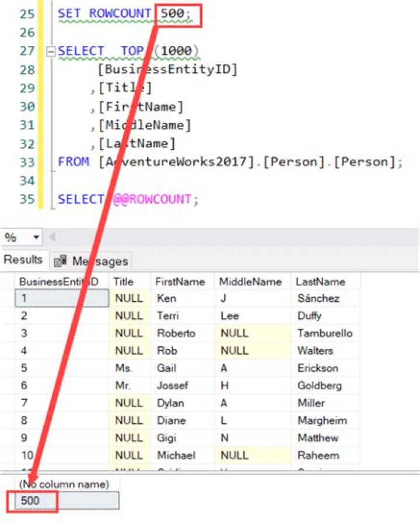Click the FirstName cell Gail
This screenshot has height=523, width=420.
(183, 368)
